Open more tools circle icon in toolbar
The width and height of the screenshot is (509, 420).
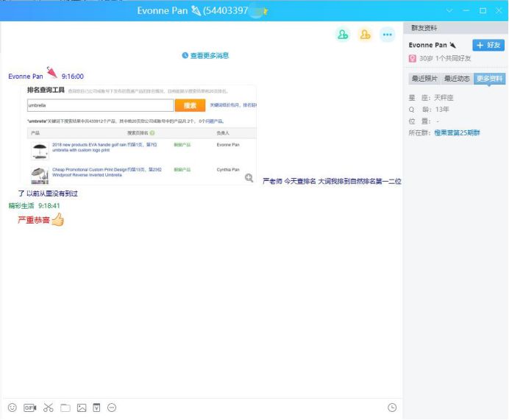tap(112, 407)
